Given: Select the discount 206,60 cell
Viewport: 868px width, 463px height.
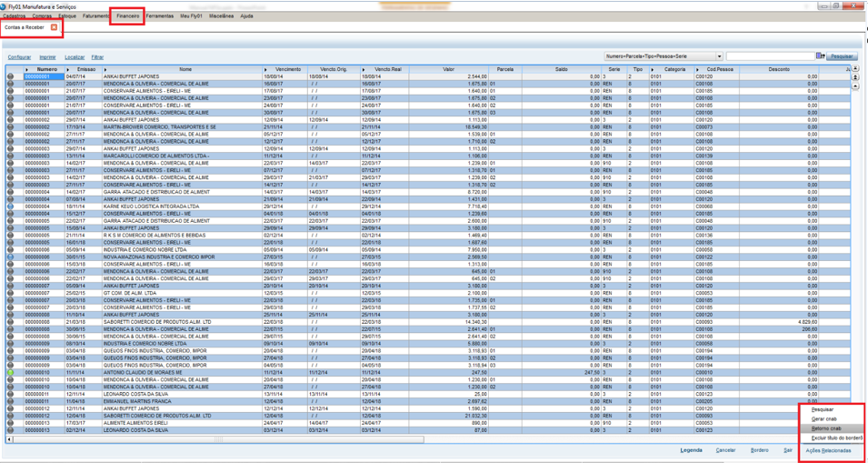Looking at the screenshot, I should coord(779,329).
